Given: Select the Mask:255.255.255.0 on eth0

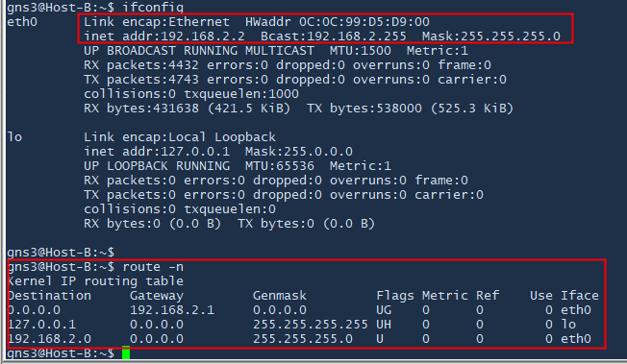Looking at the screenshot, I should pyautogui.click(x=491, y=36).
